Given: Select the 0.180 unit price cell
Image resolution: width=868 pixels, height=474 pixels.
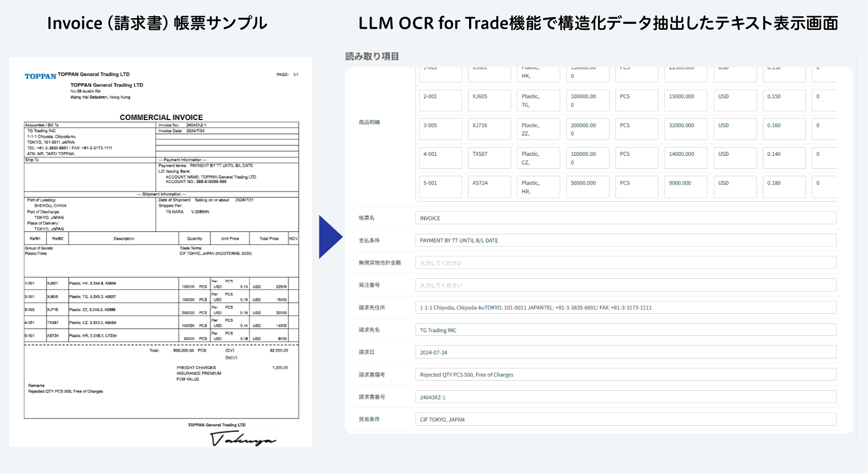Looking at the screenshot, I should (784, 187).
